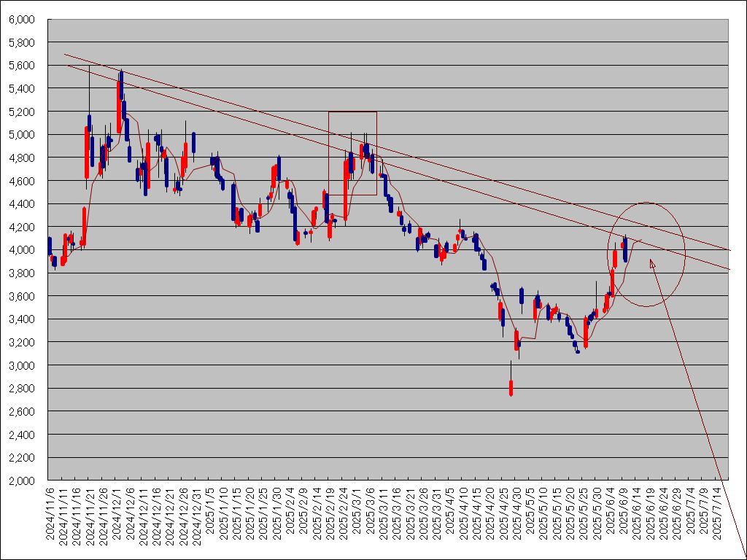The width and height of the screenshot is (747, 560).
Task: Click the 3,200 price axis label
Action: pyautogui.click(x=22, y=343)
